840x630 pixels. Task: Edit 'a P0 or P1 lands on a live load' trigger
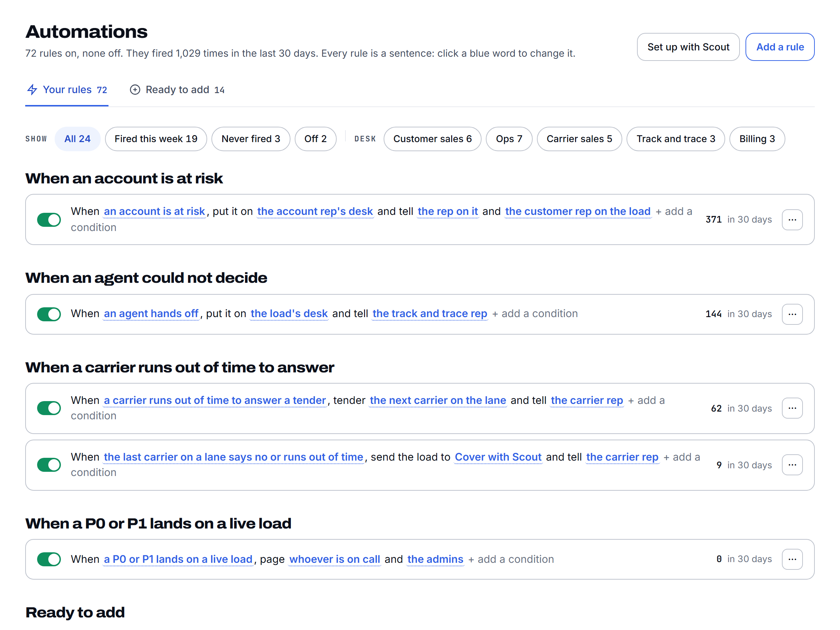point(178,559)
